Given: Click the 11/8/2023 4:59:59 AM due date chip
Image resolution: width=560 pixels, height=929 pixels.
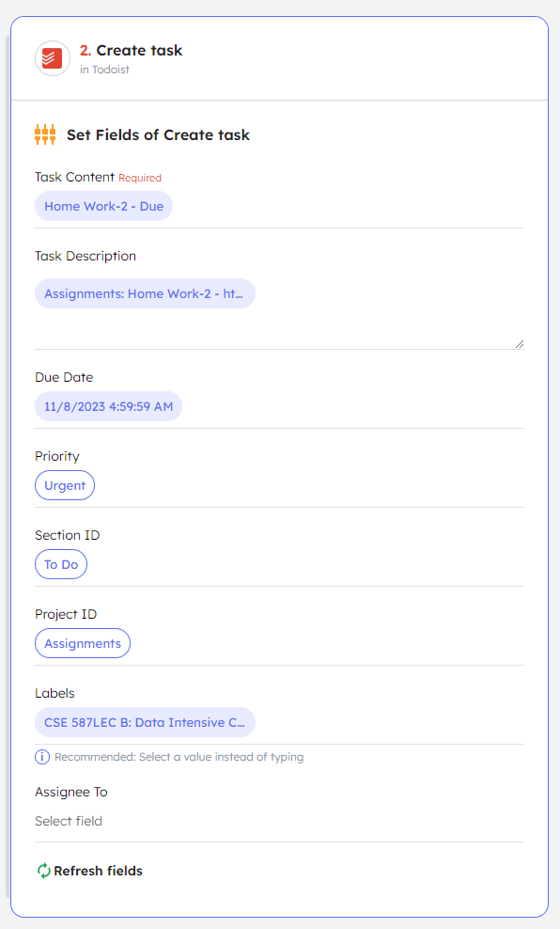Looking at the screenshot, I should (108, 406).
